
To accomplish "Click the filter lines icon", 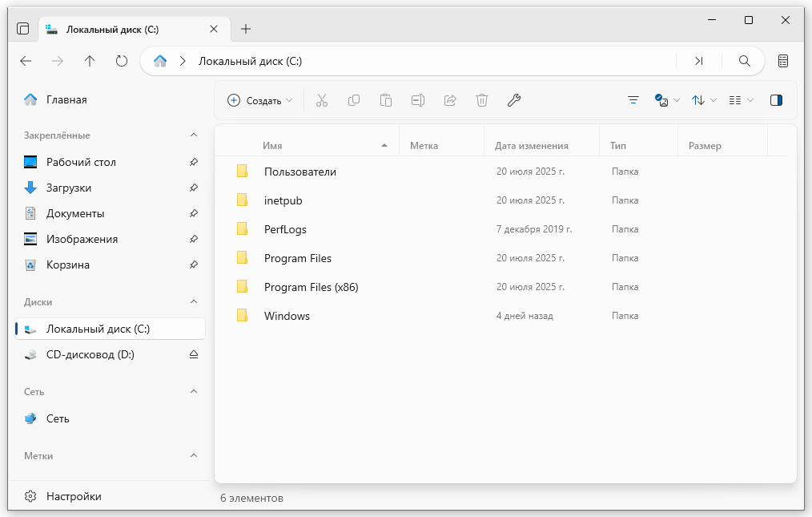I will pos(633,100).
